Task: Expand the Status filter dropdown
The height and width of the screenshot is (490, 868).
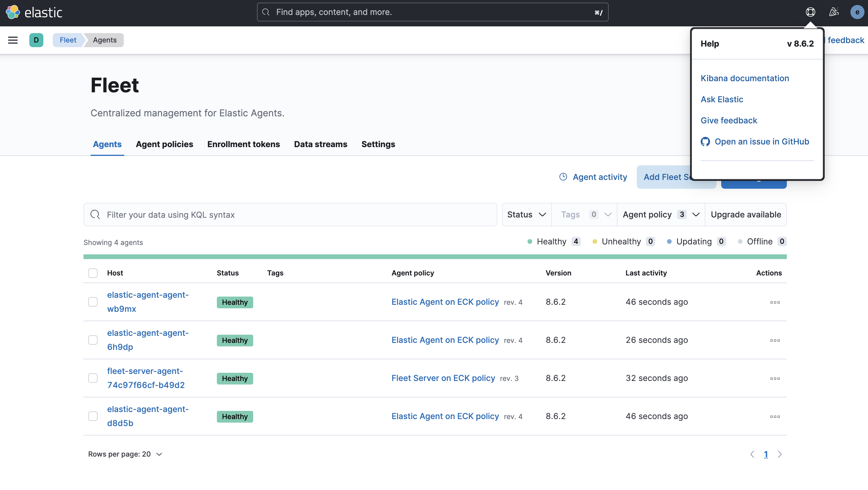Action: [x=526, y=215]
